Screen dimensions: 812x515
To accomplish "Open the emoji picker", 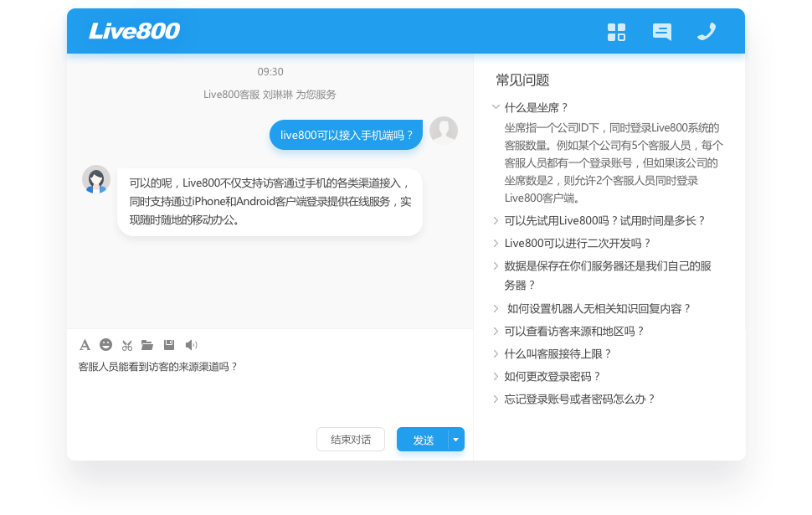I will tap(105, 344).
